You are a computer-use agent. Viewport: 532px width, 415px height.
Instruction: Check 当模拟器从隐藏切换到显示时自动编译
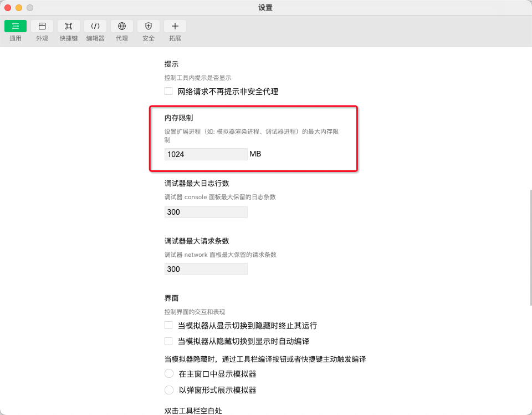tap(168, 341)
